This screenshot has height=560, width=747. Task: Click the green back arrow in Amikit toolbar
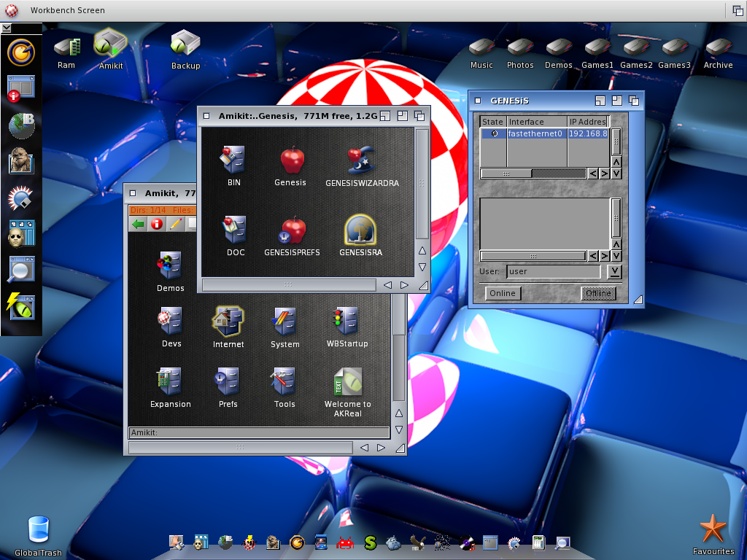point(138,224)
